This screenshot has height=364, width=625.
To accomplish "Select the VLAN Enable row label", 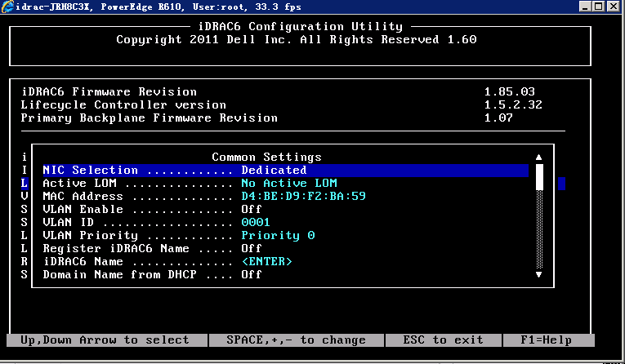I will pos(83,210).
